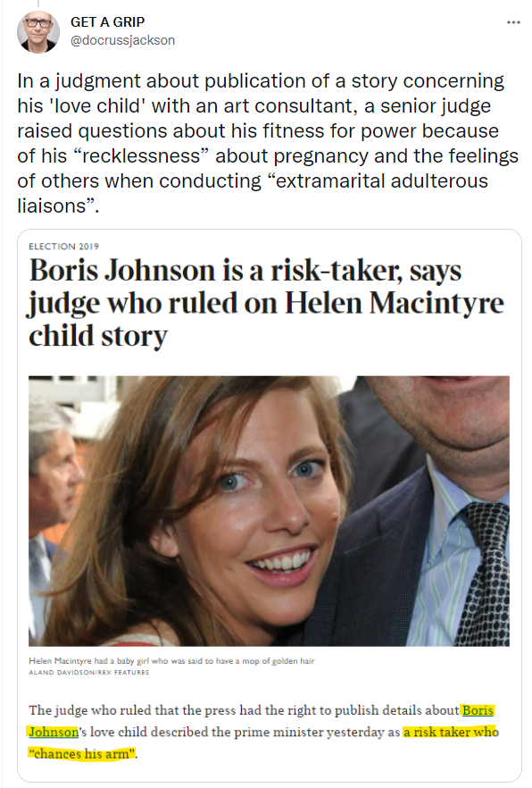Click the ELECTION 2019 section label
Image resolution: width=532 pixels, height=788 pixels.
[63, 247]
